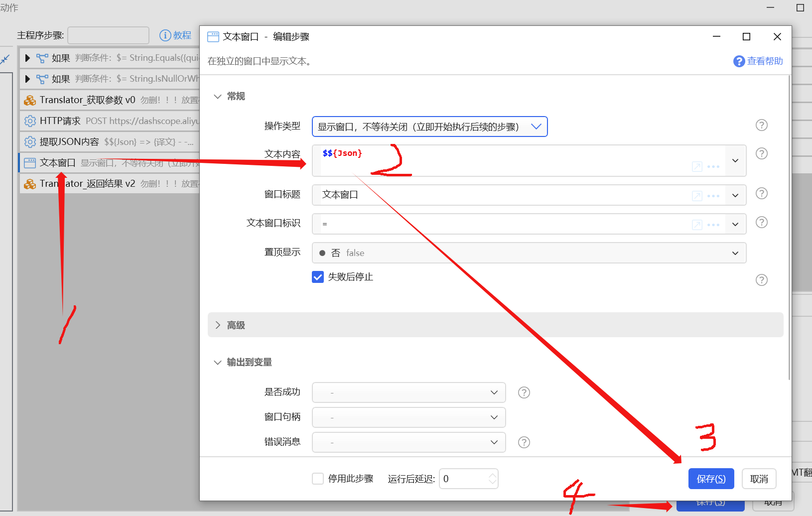Click the help icon beside 操作类型

[x=761, y=125]
